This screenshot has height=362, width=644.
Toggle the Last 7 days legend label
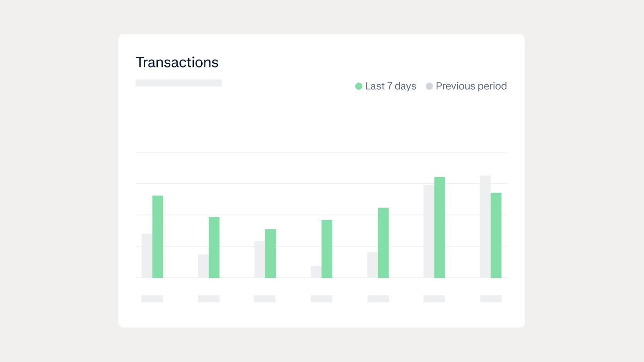390,86
